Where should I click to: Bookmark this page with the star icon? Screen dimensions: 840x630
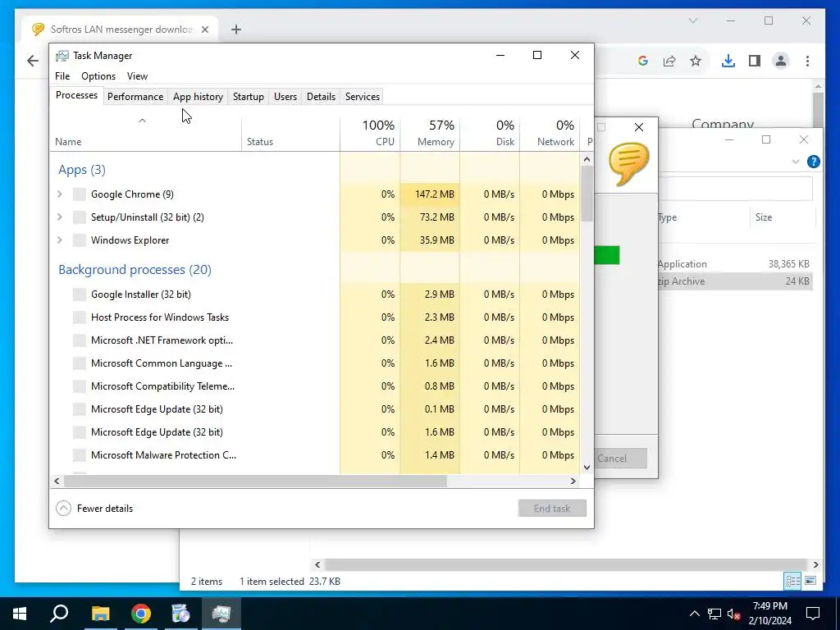point(696,61)
